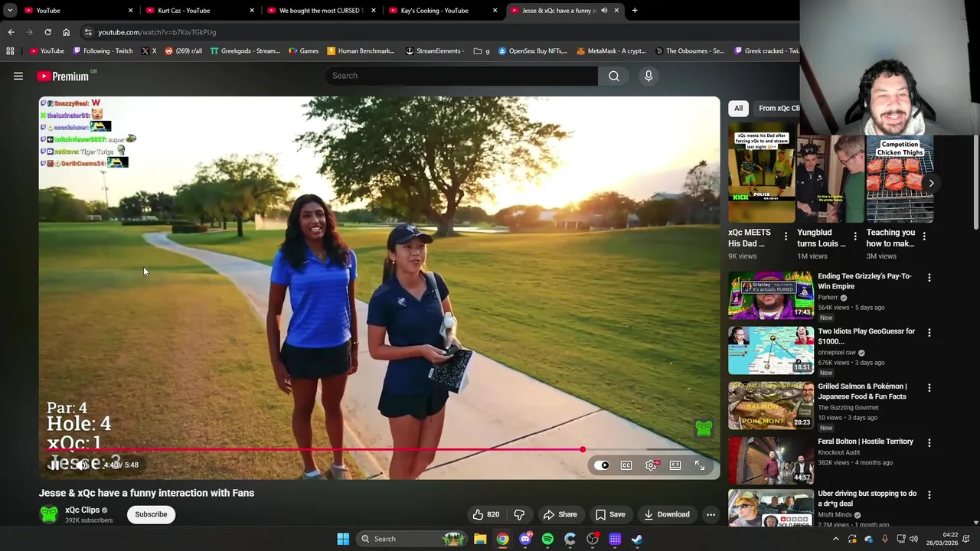This screenshot has width=980, height=551.
Task: Open options for Grilled Salmon & Pokémon video
Action: coord(929,388)
